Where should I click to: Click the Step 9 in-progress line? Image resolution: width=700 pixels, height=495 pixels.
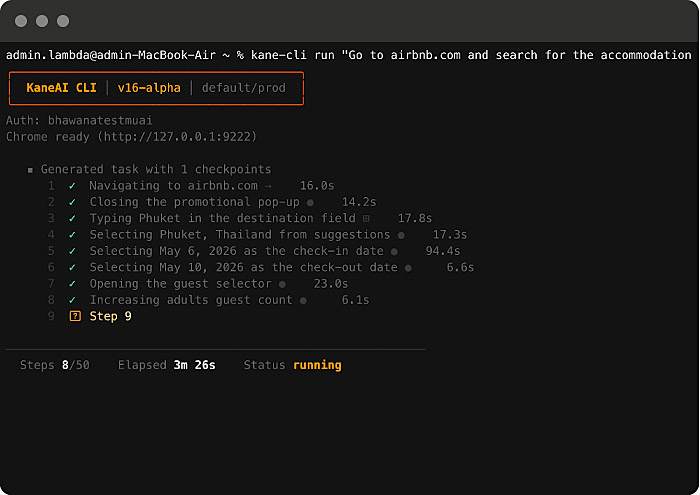[x=110, y=317]
